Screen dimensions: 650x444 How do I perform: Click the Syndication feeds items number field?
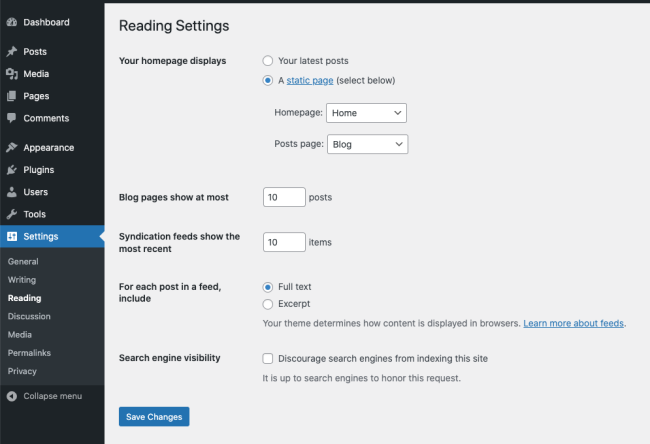coord(284,242)
